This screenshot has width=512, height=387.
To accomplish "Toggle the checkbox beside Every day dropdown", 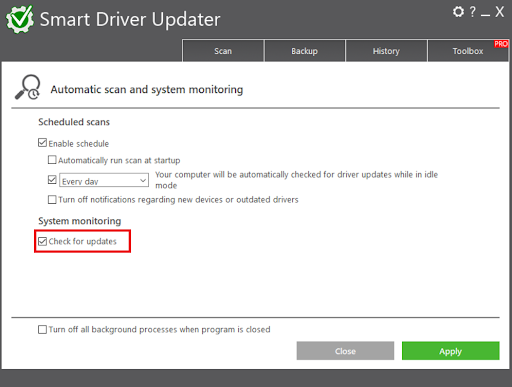I will 52,180.
